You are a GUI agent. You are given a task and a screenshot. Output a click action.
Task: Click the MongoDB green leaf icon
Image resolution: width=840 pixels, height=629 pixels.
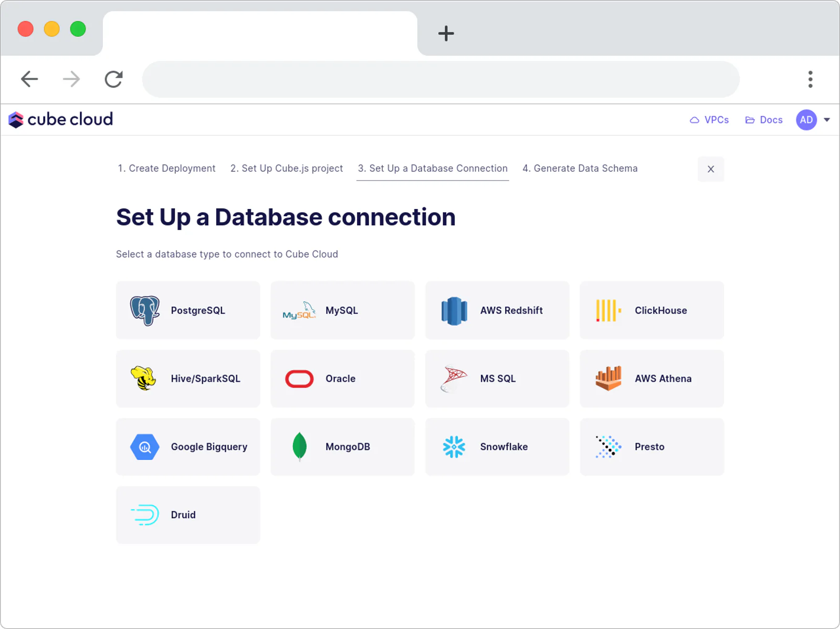click(x=299, y=447)
